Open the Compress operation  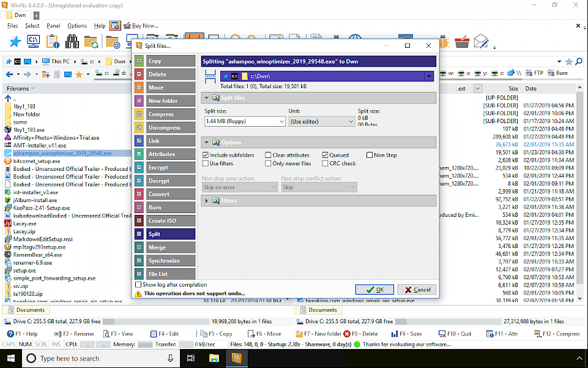click(165, 114)
